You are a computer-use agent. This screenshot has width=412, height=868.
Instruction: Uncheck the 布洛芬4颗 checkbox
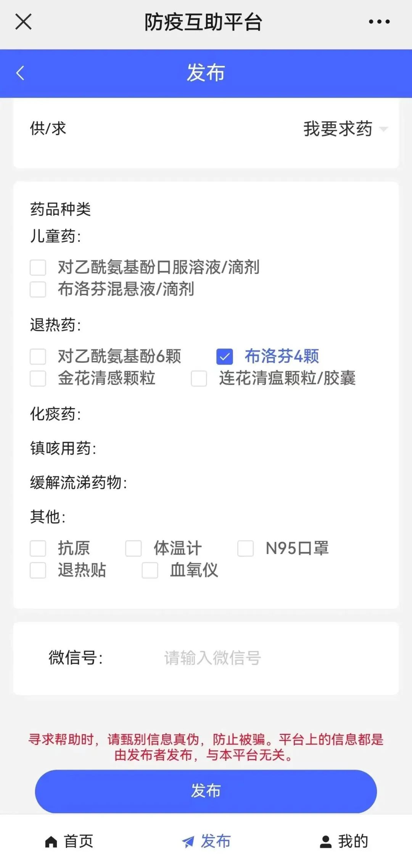(224, 357)
